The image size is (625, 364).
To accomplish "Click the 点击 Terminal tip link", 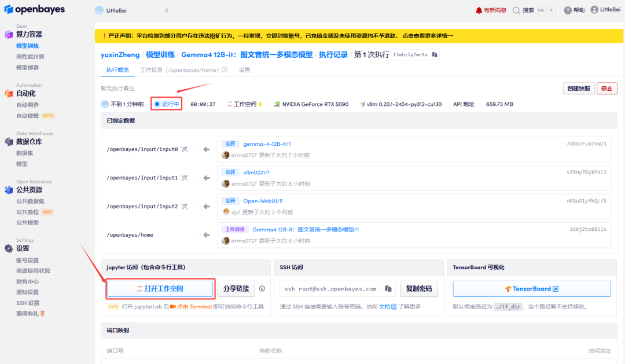I will (191, 307).
